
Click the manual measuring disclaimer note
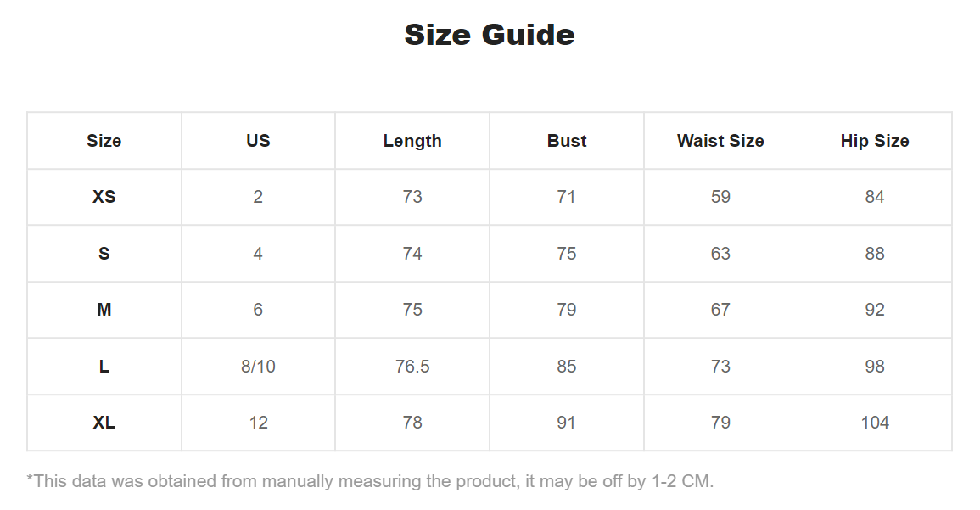370,481
